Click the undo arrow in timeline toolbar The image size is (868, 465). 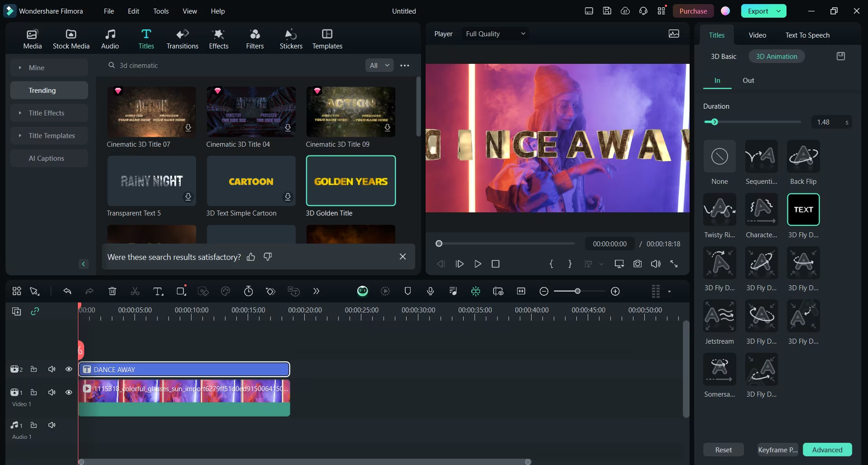[x=67, y=291]
